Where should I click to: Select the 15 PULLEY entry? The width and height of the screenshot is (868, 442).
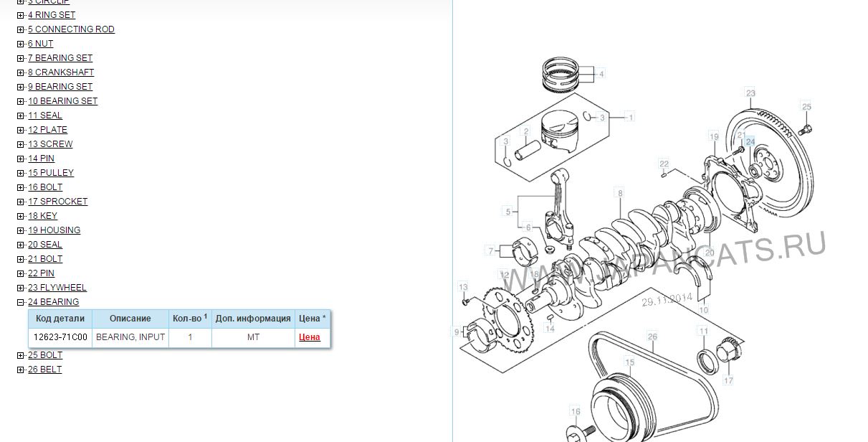[x=51, y=173]
